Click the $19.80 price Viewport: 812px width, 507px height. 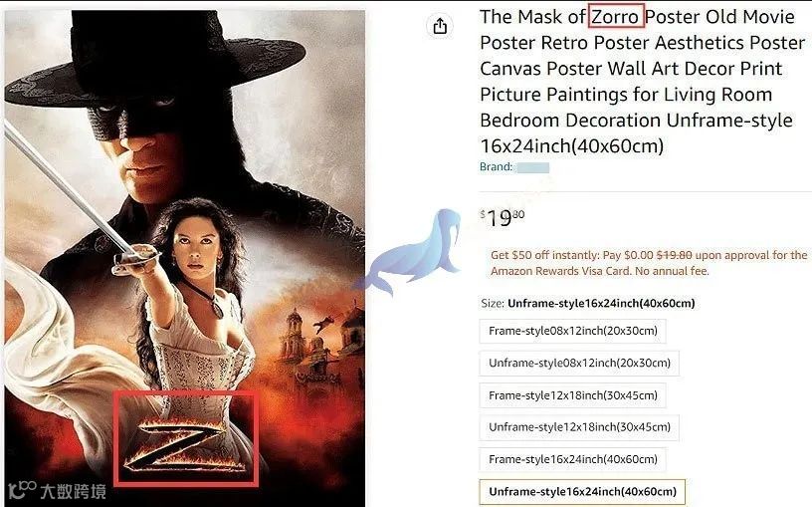[x=503, y=218]
